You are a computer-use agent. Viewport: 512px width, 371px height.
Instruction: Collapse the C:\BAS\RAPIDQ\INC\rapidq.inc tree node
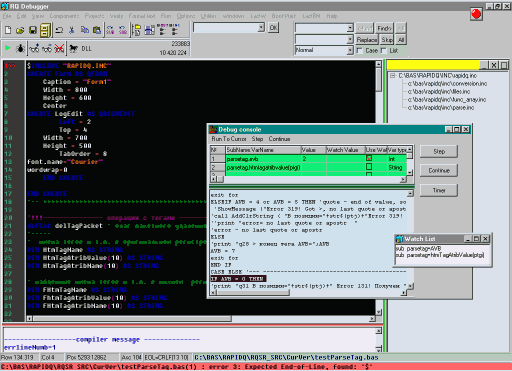pyautogui.click(x=392, y=76)
